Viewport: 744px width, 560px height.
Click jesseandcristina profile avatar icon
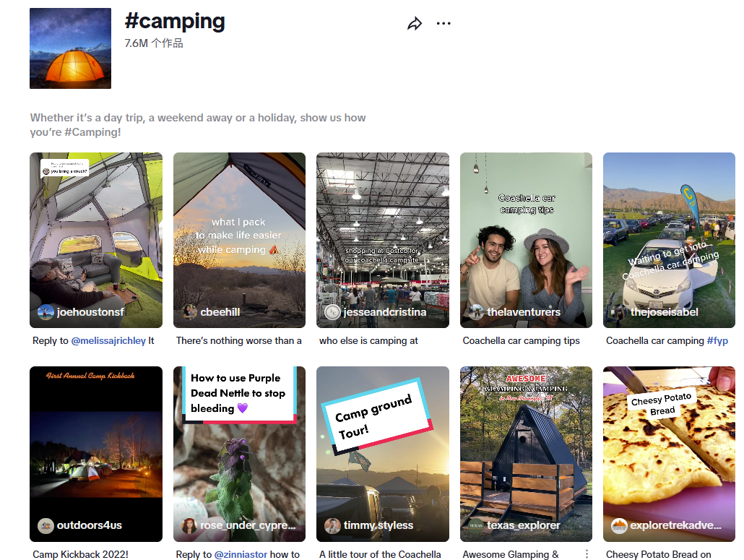point(332,312)
